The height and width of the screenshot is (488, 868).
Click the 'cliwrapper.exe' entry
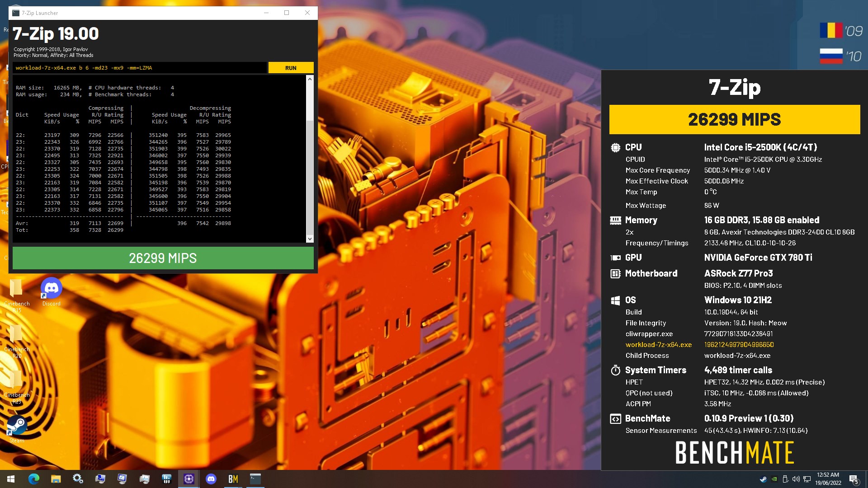pyautogui.click(x=649, y=334)
